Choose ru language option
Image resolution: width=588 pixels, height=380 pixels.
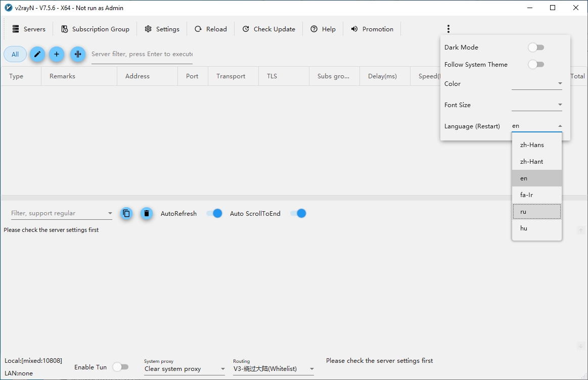537,212
